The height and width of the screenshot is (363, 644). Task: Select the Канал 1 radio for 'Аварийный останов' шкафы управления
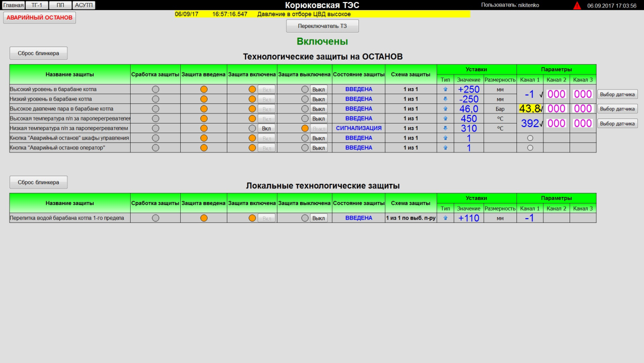(x=530, y=138)
